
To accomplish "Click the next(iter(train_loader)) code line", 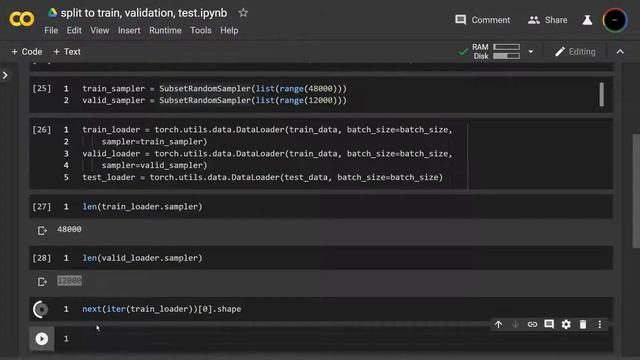I will 162,309.
